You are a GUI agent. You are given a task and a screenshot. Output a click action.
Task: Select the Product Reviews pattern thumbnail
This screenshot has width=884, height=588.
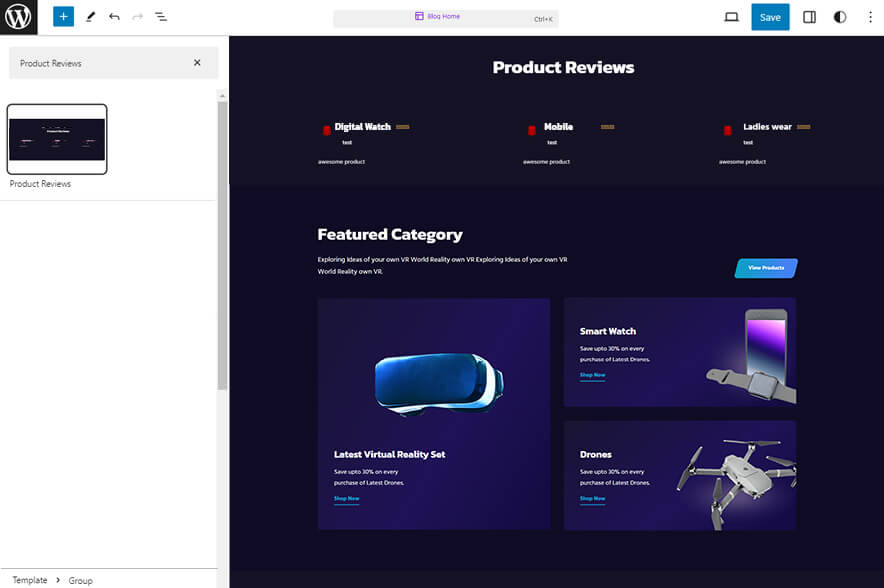coord(57,139)
